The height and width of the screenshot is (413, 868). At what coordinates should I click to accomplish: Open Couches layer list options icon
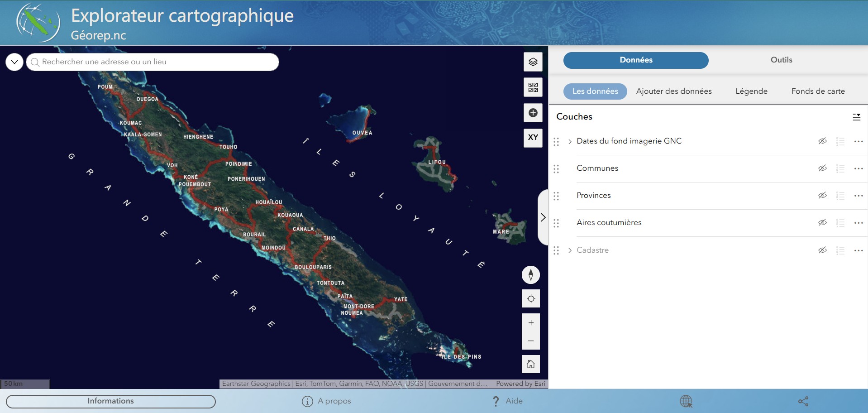point(856,117)
